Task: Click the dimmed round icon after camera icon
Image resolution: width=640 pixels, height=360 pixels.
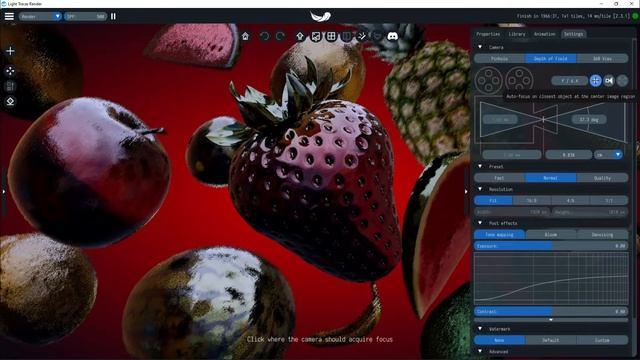Action: 622,81
